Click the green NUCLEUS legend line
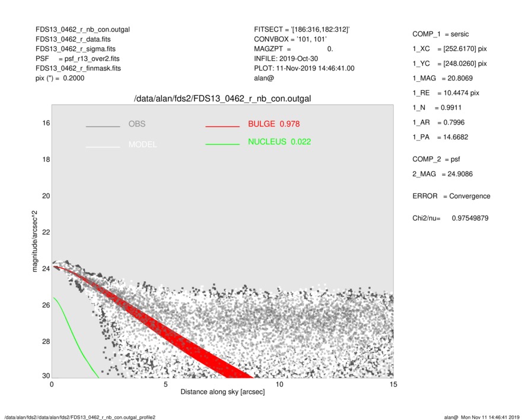 point(222,144)
